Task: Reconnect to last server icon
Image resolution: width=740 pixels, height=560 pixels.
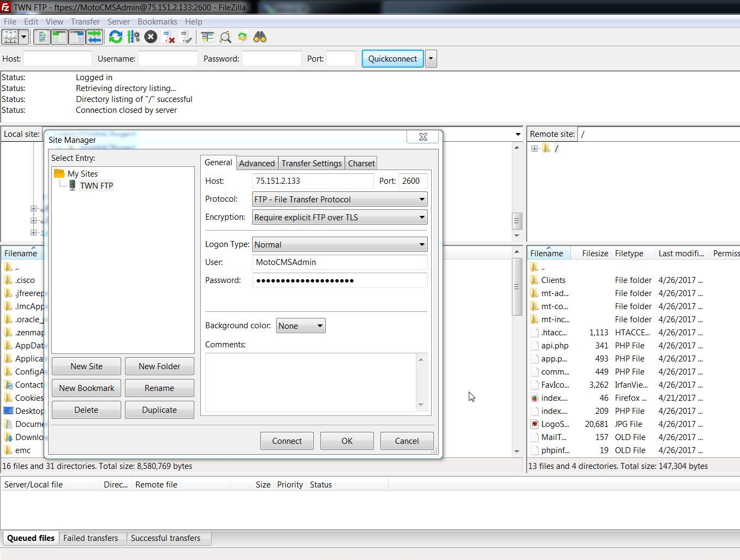Action: pyautogui.click(x=186, y=37)
